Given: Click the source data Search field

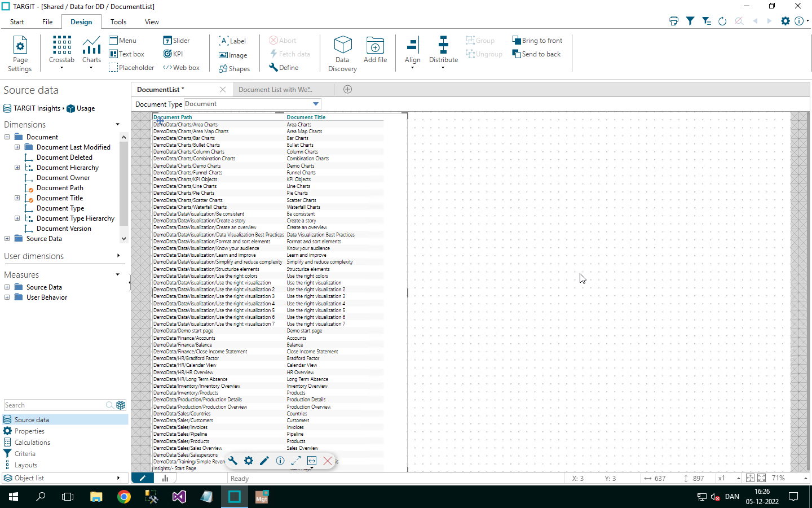Looking at the screenshot, I should click(55, 405).
